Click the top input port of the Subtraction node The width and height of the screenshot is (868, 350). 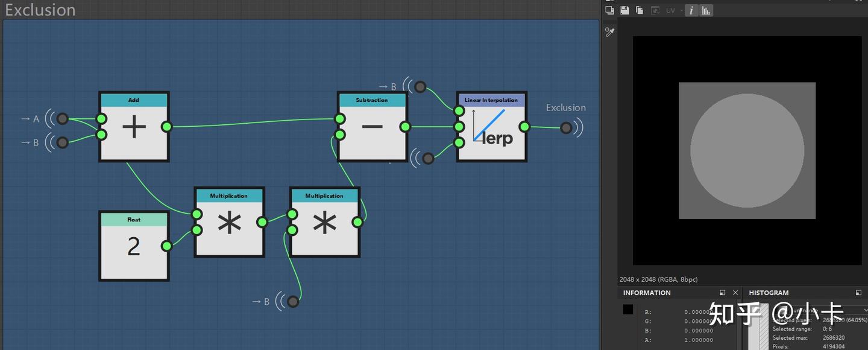(x=340, y=119)
